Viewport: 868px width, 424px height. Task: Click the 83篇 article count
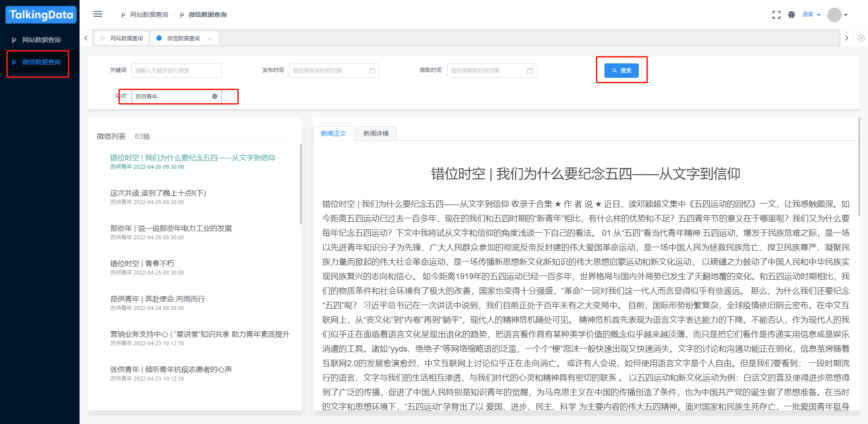(x=142, y=136)
